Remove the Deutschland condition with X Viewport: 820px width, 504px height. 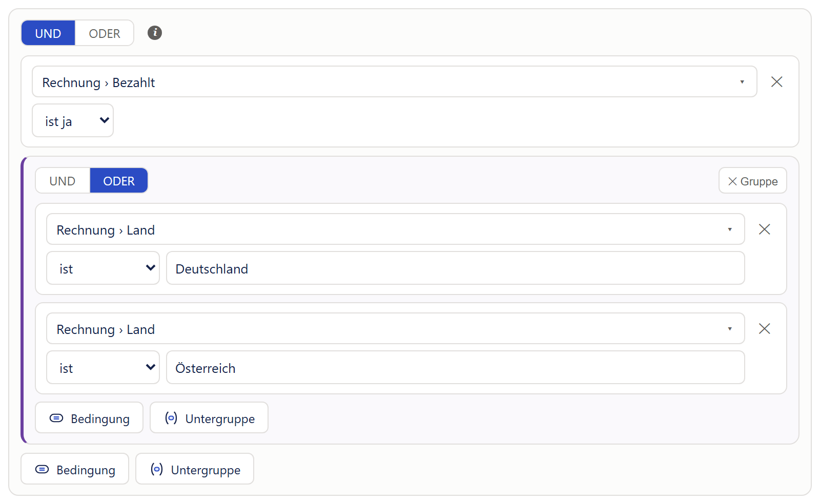point(764,229)
